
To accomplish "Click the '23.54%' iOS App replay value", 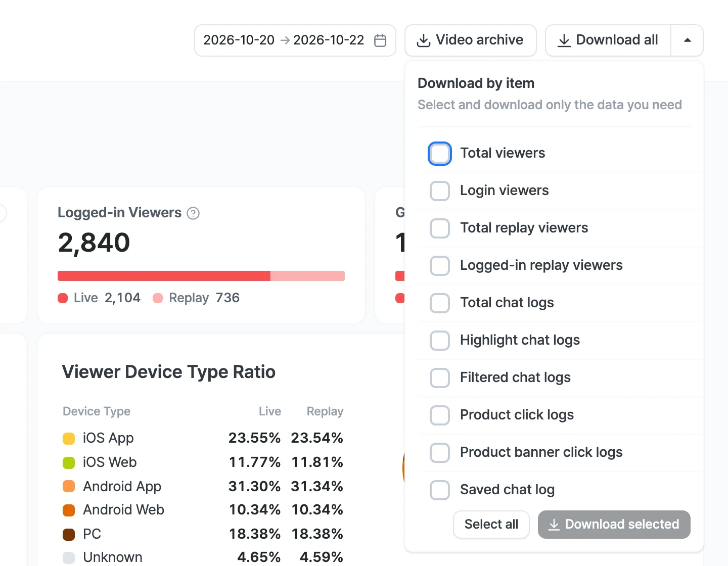I will (x=317, y=438).
